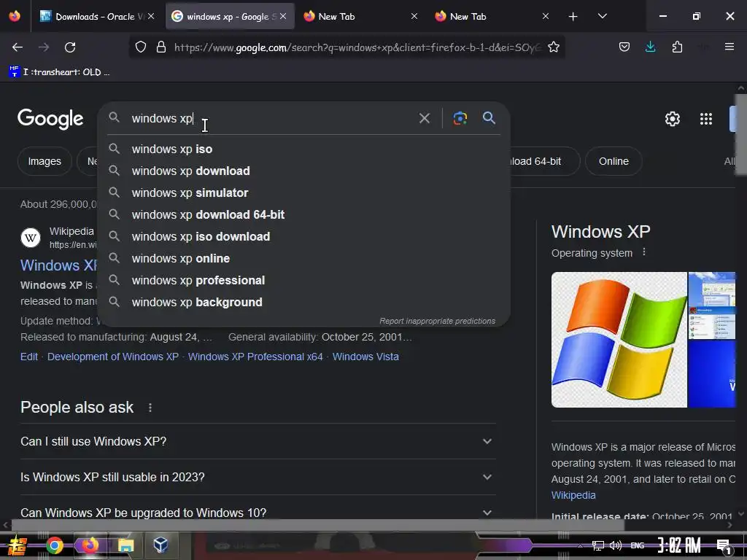Click the ENG language indicator
The width and height of the screenshot is (747, 560).
coord(637,545)
